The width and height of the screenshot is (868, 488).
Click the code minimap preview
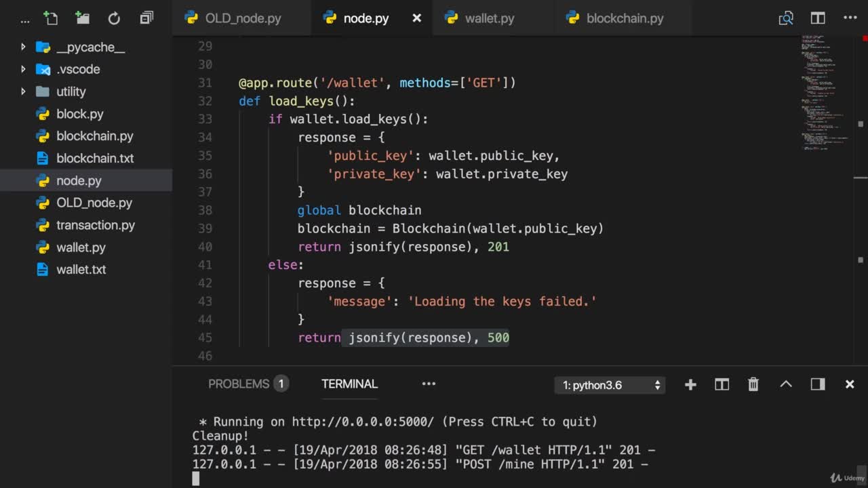[825, 91]
